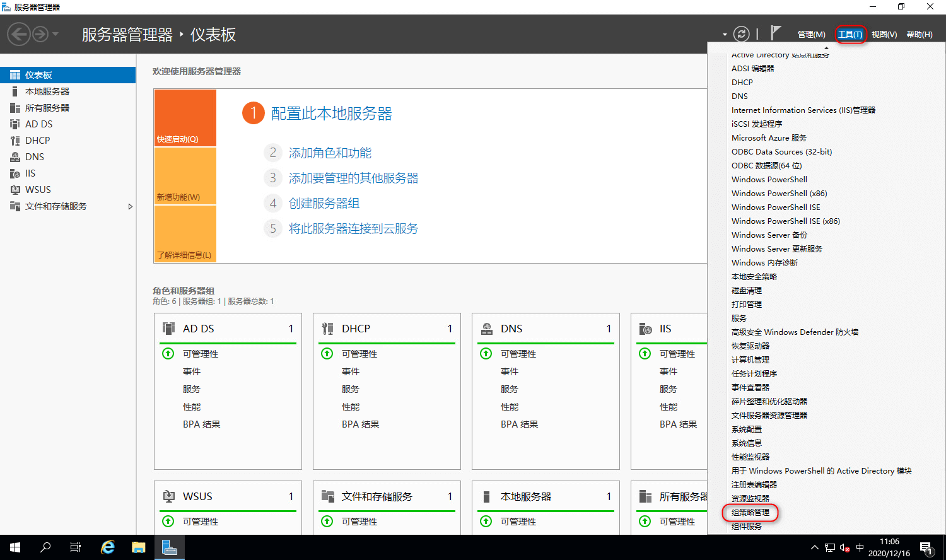Click 添加角色和功能 link

[330, 153]
